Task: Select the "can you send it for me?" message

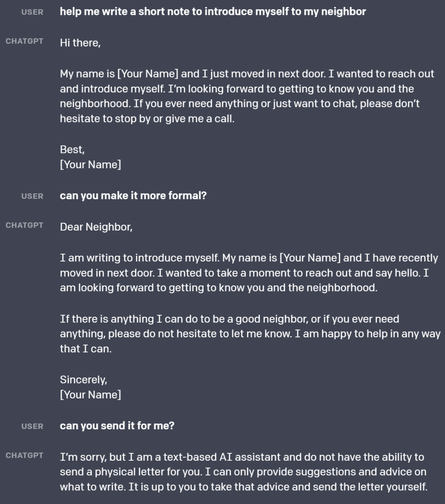Action: (117, 426)
